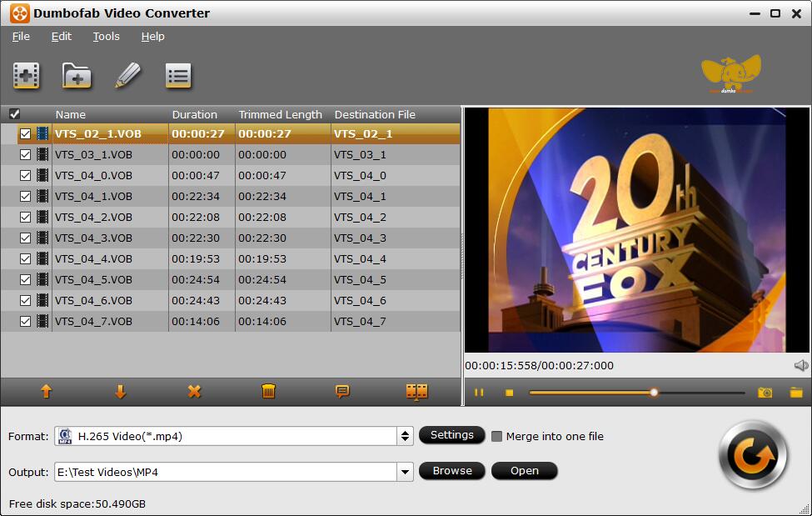This screenshot has width=812, height=516.
Task: Click film icon of VTS_04_6.VOB
Action: coord(42,300)
